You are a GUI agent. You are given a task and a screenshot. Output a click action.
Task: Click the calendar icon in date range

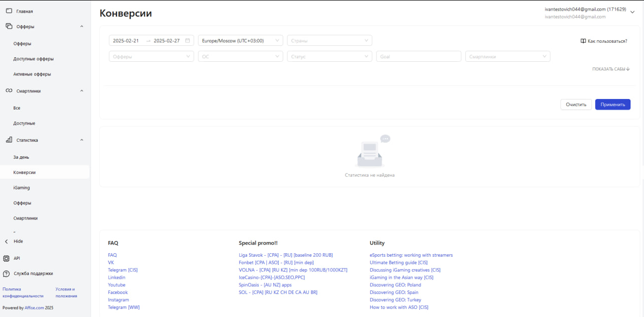point(188,41)
